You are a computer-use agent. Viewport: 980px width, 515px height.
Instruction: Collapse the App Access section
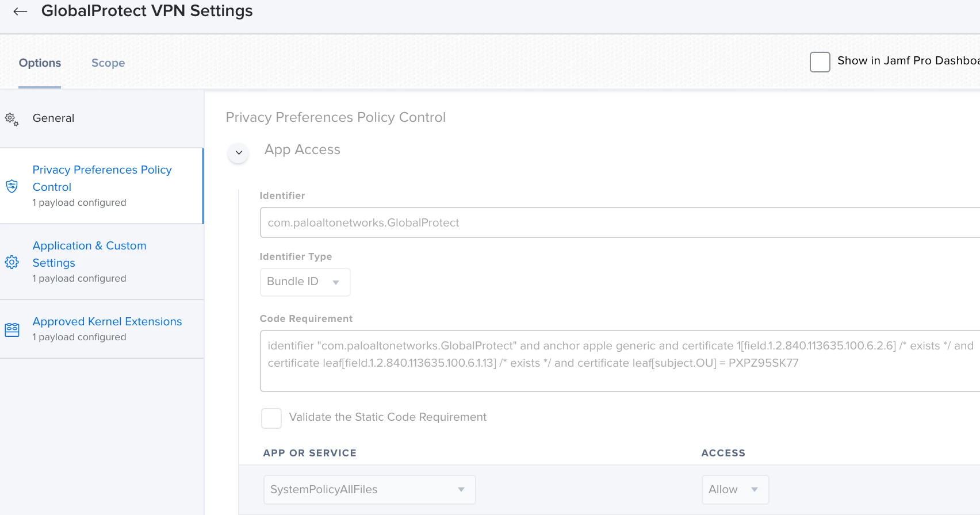pos(239,153)
